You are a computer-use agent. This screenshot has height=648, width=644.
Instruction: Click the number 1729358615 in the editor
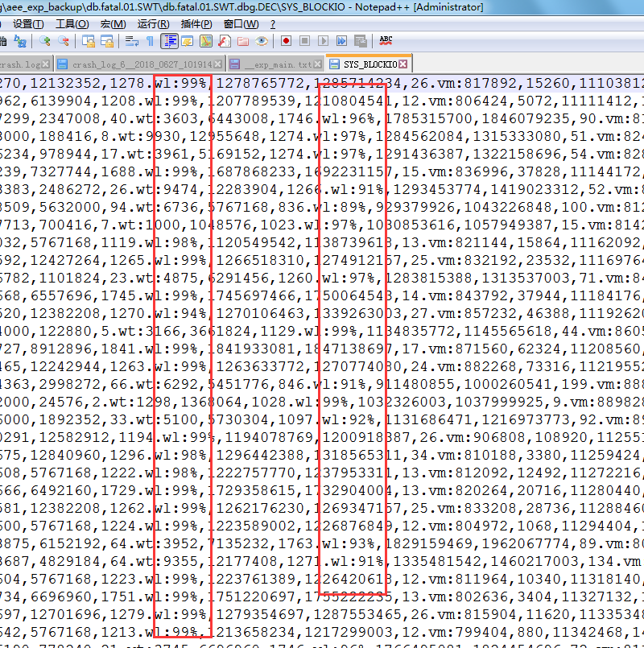[x=252, y=491]
